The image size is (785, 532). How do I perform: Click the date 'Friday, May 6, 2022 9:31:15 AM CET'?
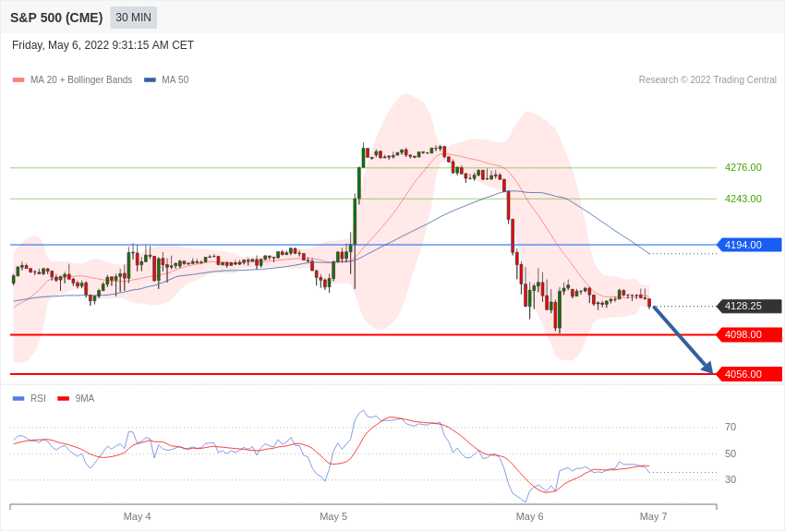[x=103, y=45]
